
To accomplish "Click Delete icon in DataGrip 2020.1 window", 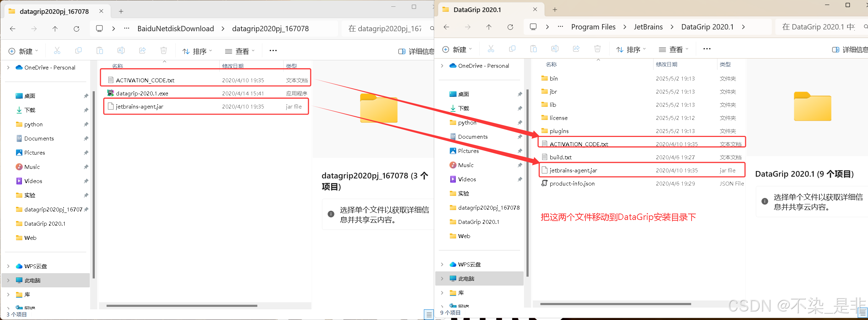I will pos(597,49).
